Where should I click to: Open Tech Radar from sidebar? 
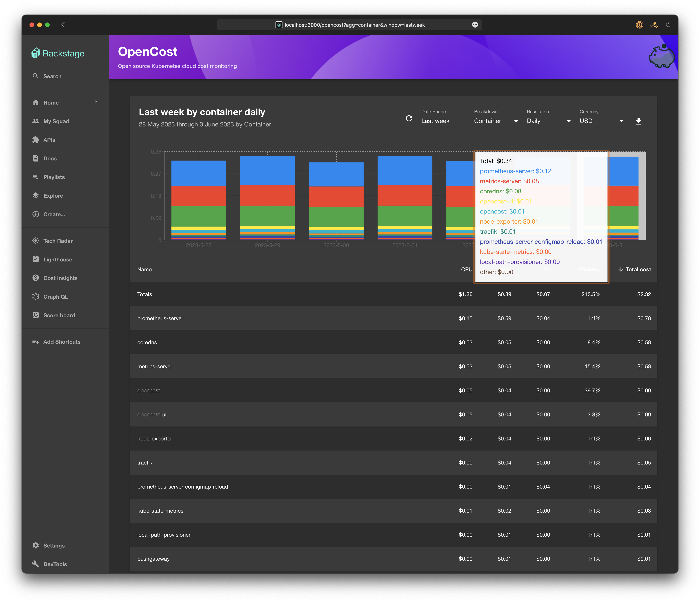coord(58,241)
